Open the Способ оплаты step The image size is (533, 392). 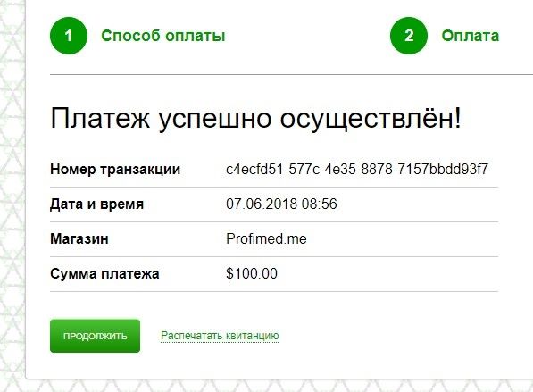tap(163, 36)
